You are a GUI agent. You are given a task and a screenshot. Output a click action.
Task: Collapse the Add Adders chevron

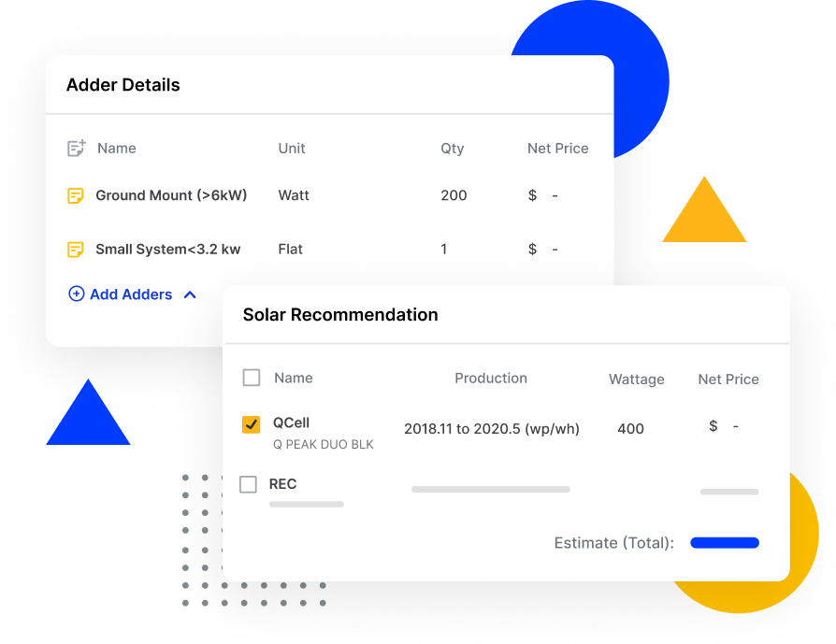(190, 294)
